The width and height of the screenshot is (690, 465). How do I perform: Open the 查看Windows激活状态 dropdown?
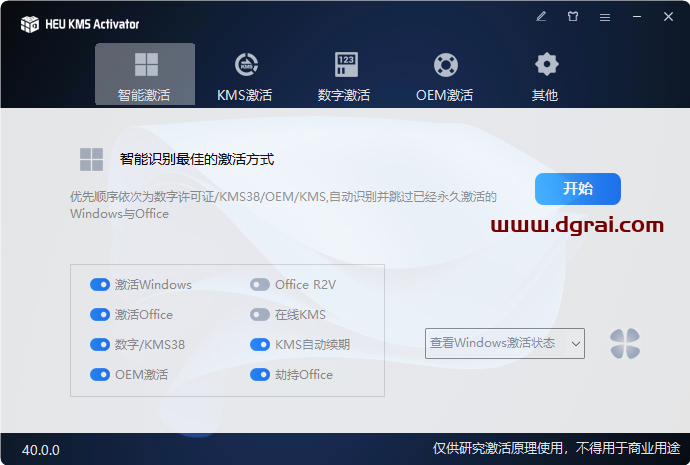coord(505,343)
